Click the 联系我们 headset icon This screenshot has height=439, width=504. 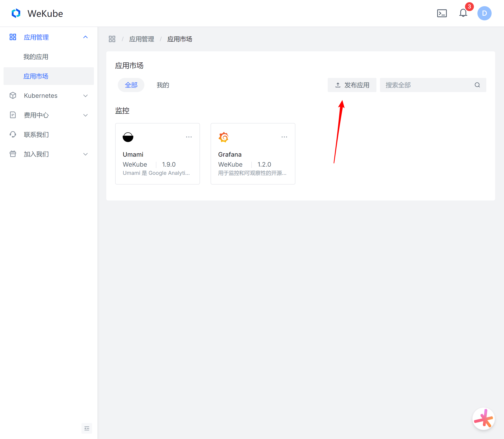pos(13,135)
